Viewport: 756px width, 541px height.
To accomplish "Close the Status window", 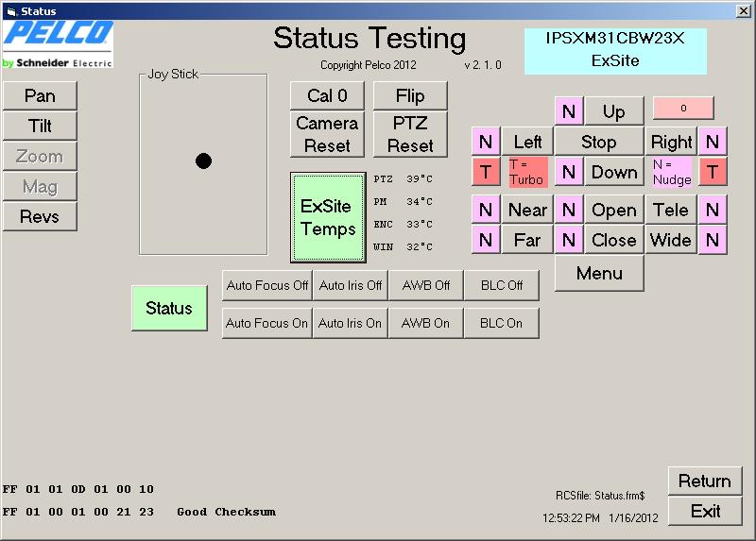I will [x=744, y=10].
